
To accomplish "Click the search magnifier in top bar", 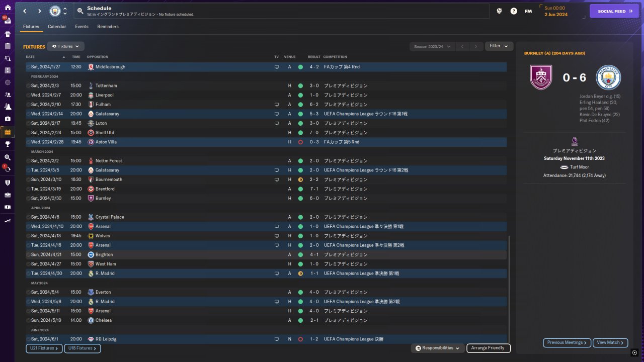I will click(80, 11).
